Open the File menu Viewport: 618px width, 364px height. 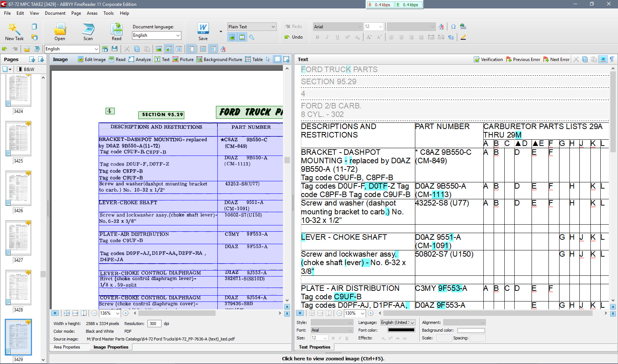[7, 13]
